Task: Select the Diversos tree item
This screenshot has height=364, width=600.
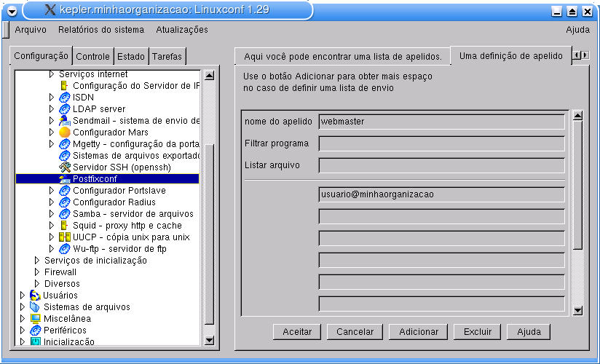Action: (x=62, y=284)
